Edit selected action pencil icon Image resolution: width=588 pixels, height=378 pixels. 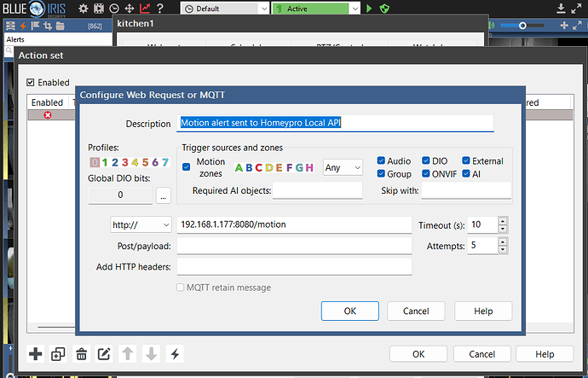[x=104, y=353]
